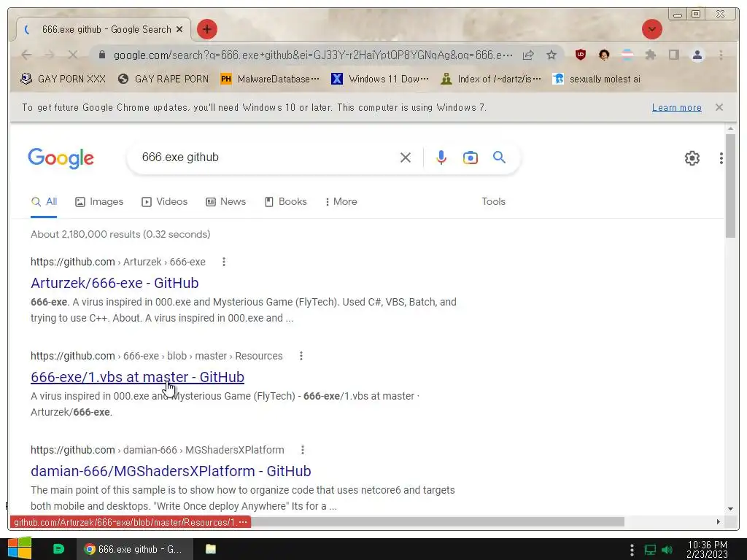Viewport: 747px width, 560px height.
Task: Open the tab search dropdown arrow
Action: pos(651,29)
